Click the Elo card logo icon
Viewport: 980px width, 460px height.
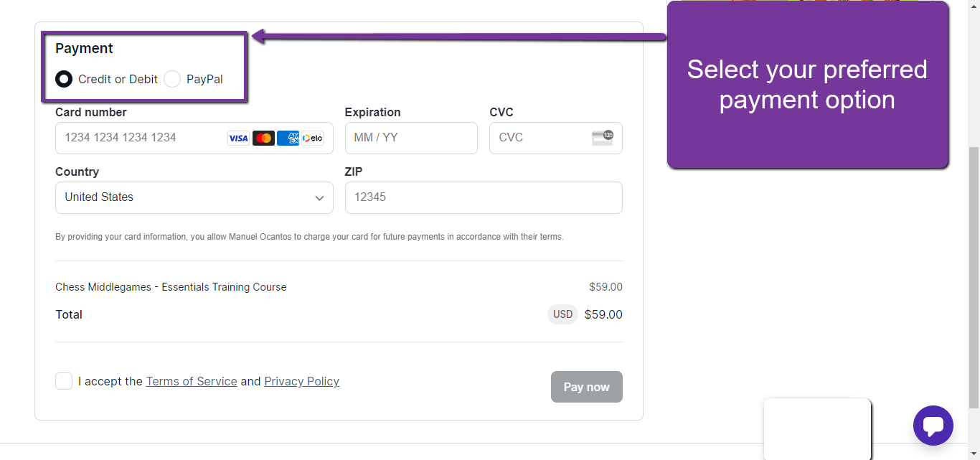pos(313,139)
